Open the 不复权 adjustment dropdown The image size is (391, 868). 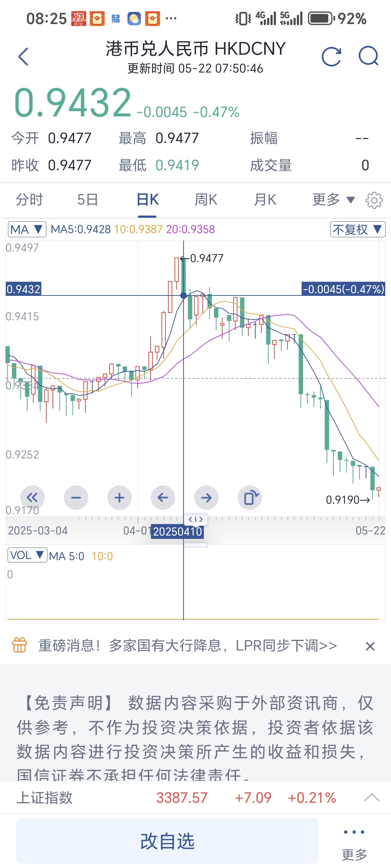pyautogui.click(x=358, y=229)
